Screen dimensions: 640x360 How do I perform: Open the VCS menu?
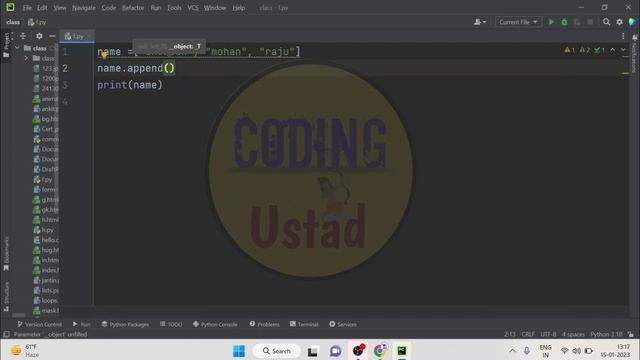point(193,8)
